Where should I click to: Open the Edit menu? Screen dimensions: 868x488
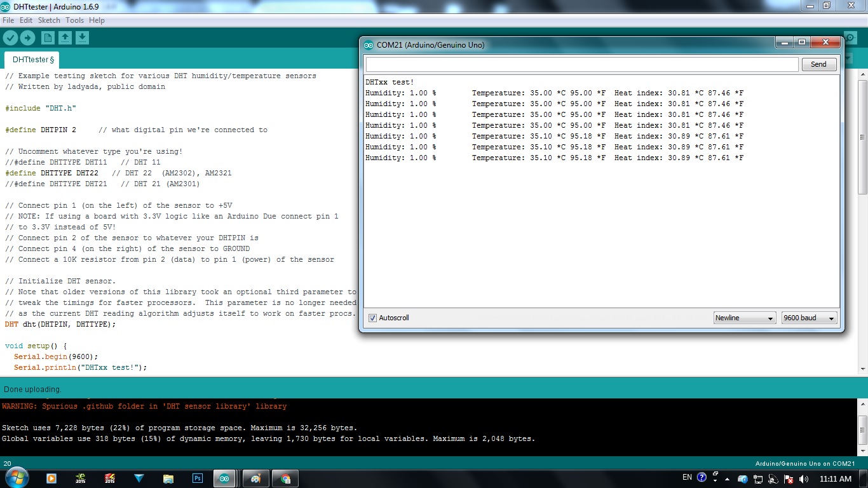coord(26,20)
